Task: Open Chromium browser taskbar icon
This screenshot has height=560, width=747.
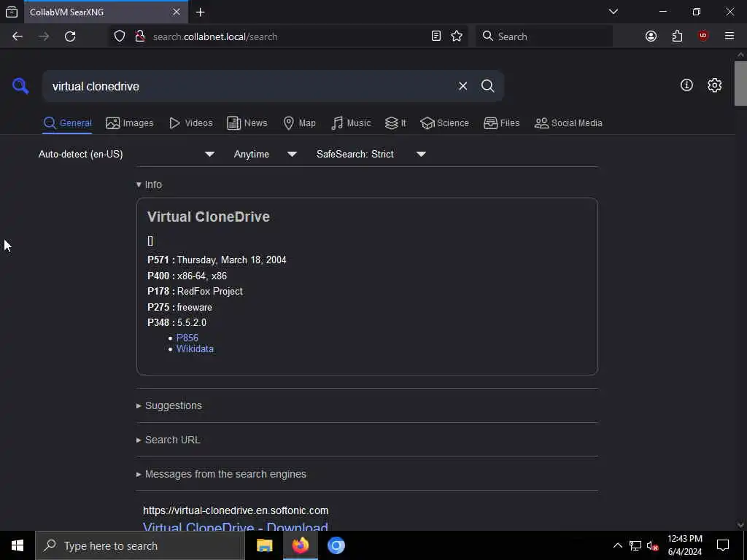Action: click(x=336, y=545)
